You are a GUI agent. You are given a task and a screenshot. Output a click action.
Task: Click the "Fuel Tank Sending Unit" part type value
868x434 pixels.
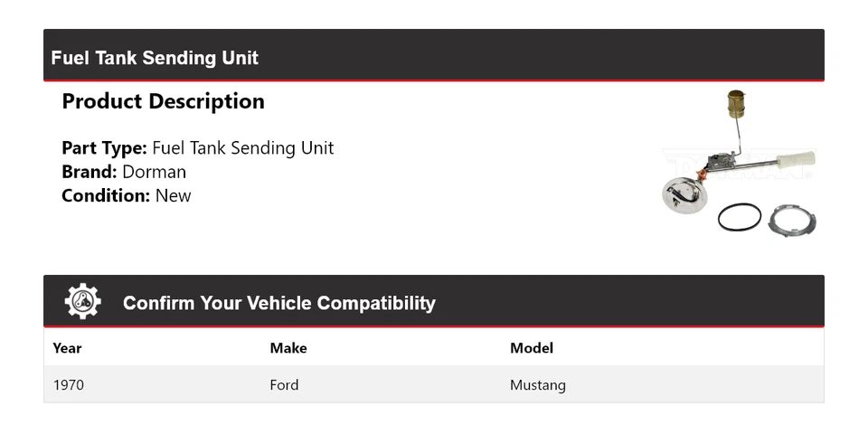coord(243,148)
